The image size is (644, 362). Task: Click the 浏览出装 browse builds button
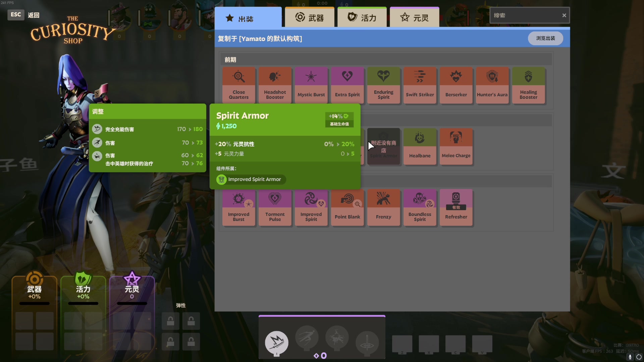[x=545, y=38]
